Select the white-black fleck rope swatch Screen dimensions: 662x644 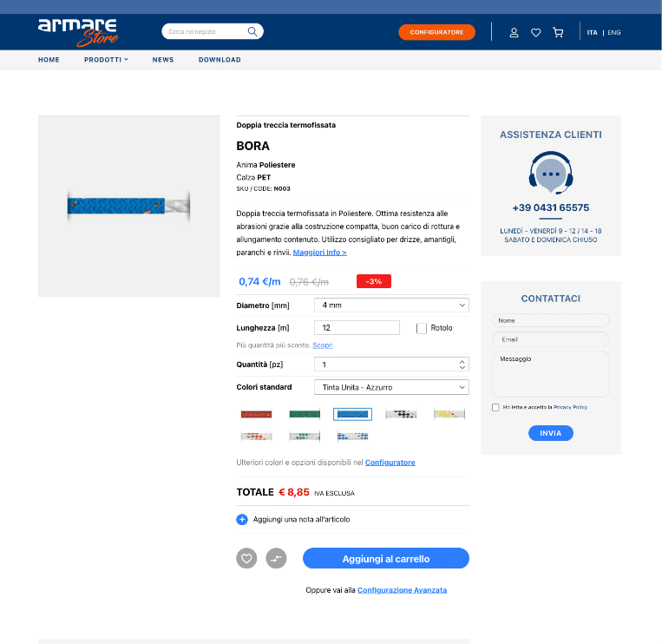click(401, 414)
